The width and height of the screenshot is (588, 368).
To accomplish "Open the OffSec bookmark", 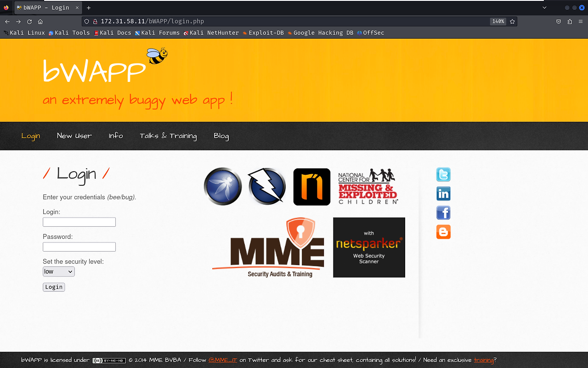I will pyautogui.click(x=370, y=33).
